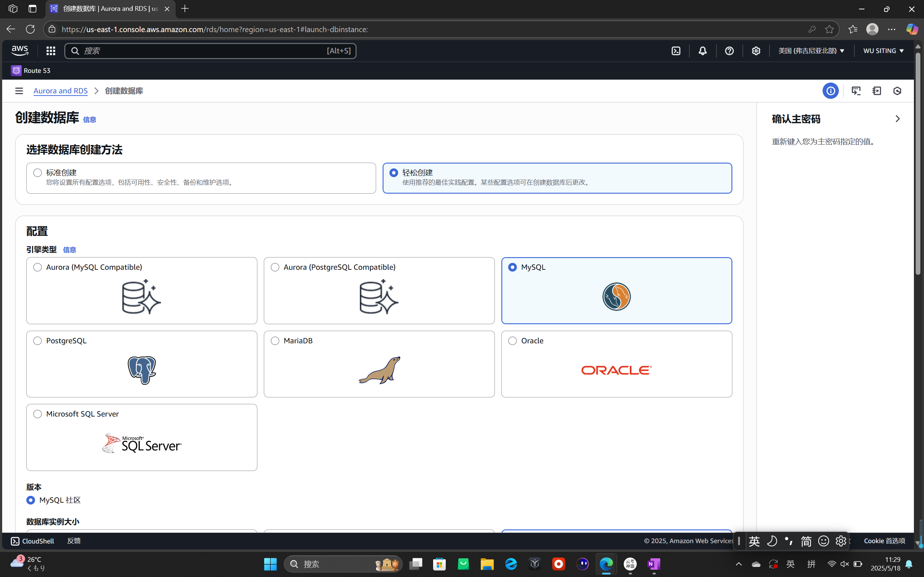This screenshot has width=924, height=577.
Task: Collapse the 确认主密码 help panel with chevron
Action: tap(897, 119)
